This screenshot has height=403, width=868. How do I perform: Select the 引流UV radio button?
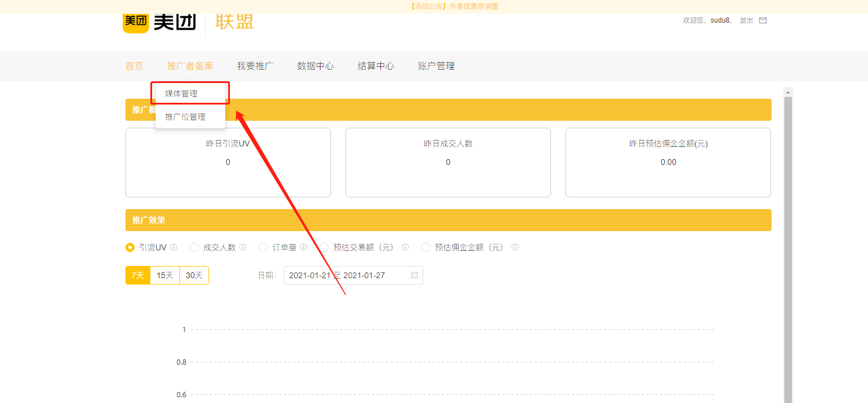130,247
